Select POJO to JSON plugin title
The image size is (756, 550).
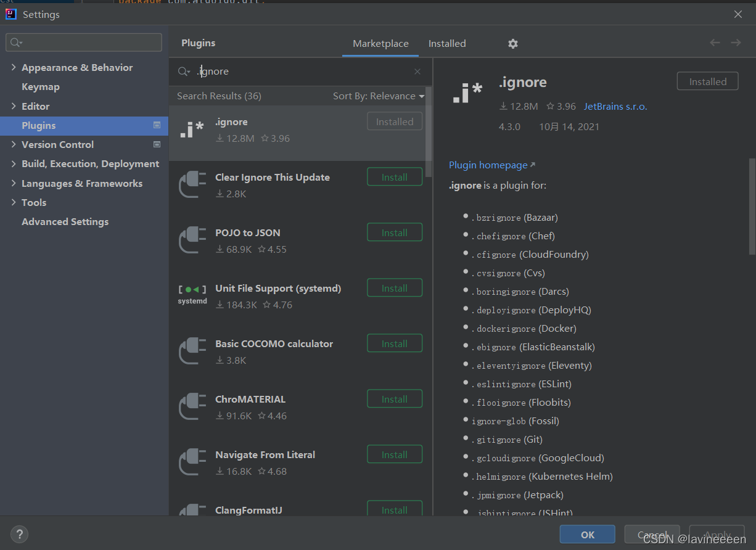point(247,233)
